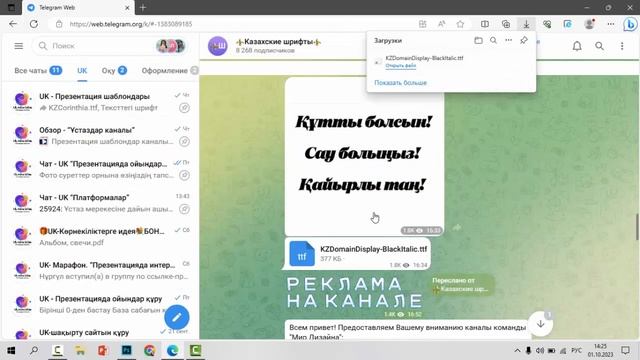This screenshot has height=360, width=640.
Task: Select the Telegram Web browser tab
Action: tap(78, 8)
